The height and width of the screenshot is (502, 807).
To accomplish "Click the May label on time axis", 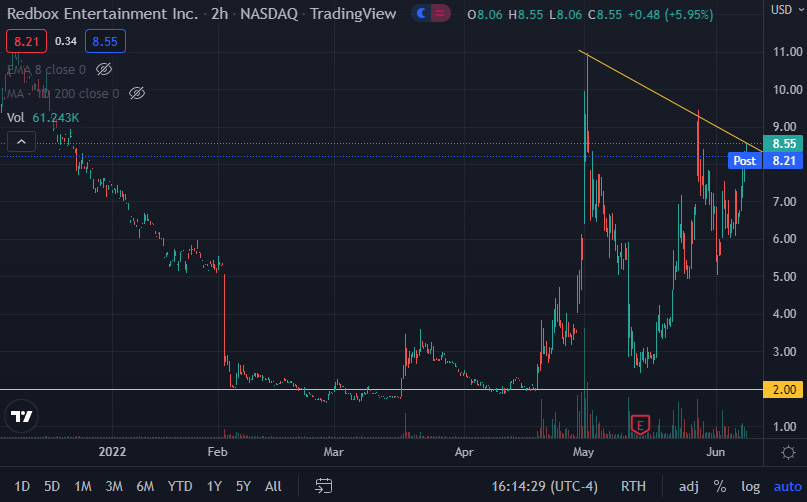I will 583,452.
